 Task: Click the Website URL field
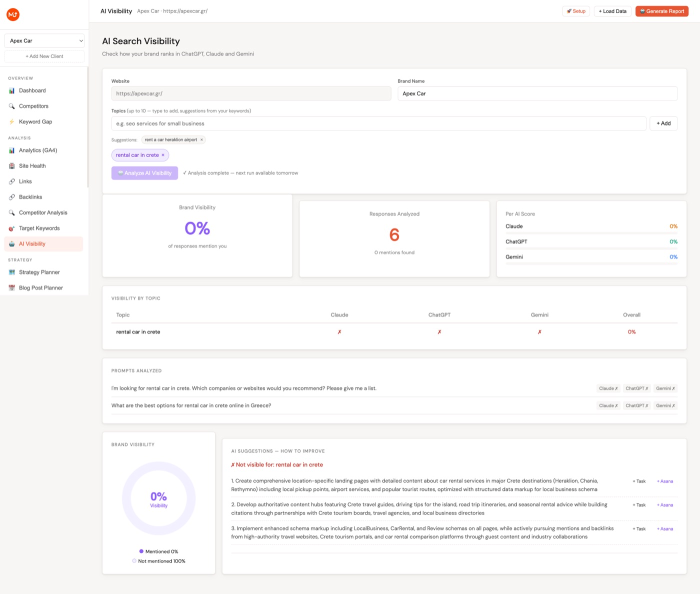coord(251,93)
